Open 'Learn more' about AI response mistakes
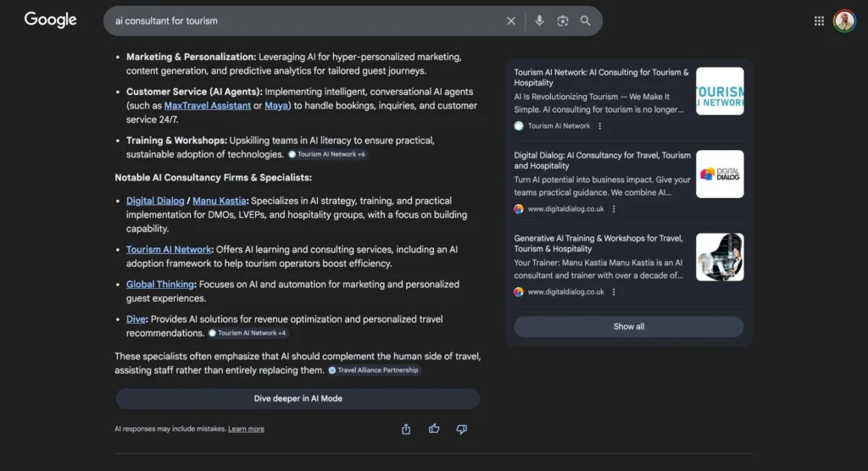 pyautogui.click(x=247, y=429)
